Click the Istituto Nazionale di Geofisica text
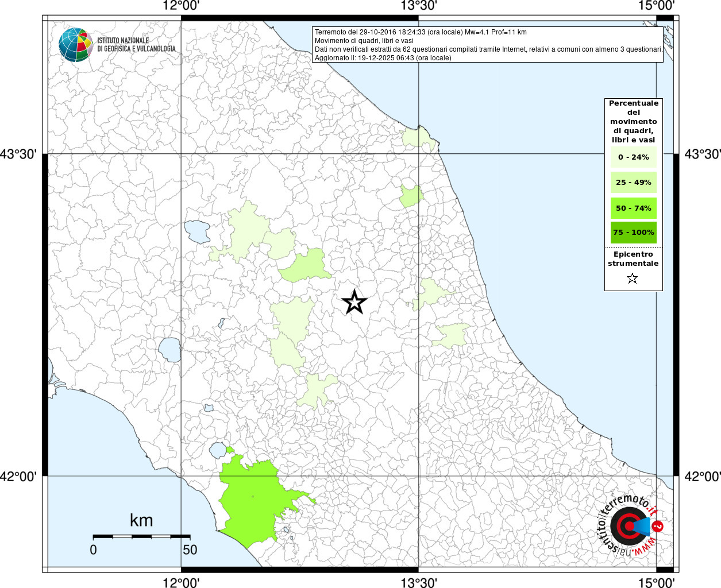 (136, 45)
